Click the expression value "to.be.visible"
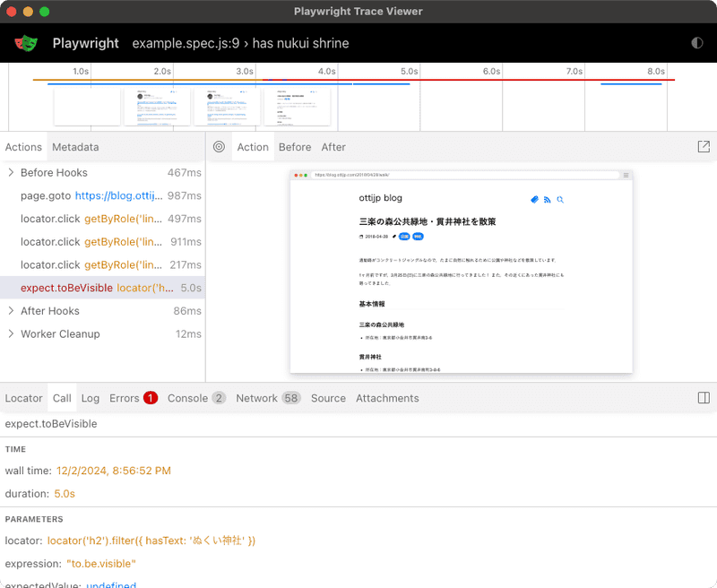717x588 pixels. [101, 564]
